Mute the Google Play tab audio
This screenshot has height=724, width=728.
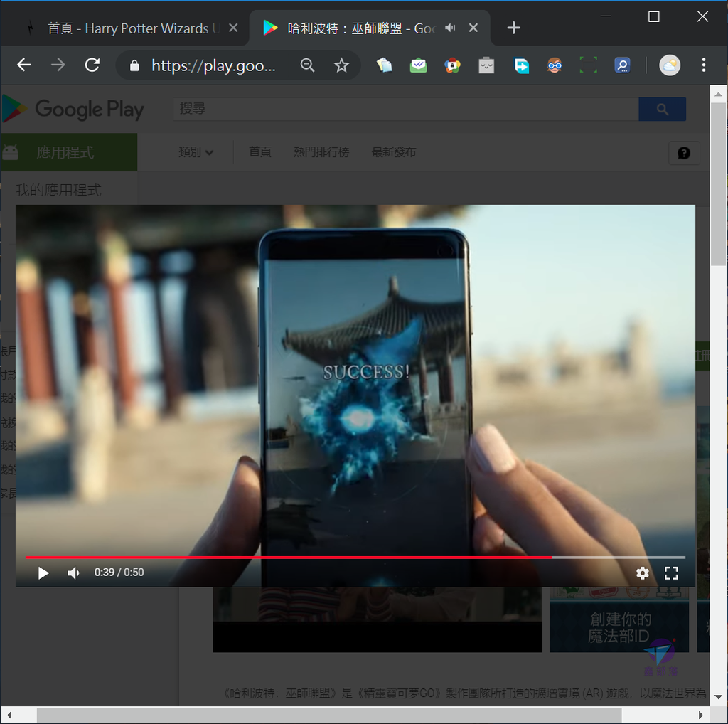pos(450,28)
